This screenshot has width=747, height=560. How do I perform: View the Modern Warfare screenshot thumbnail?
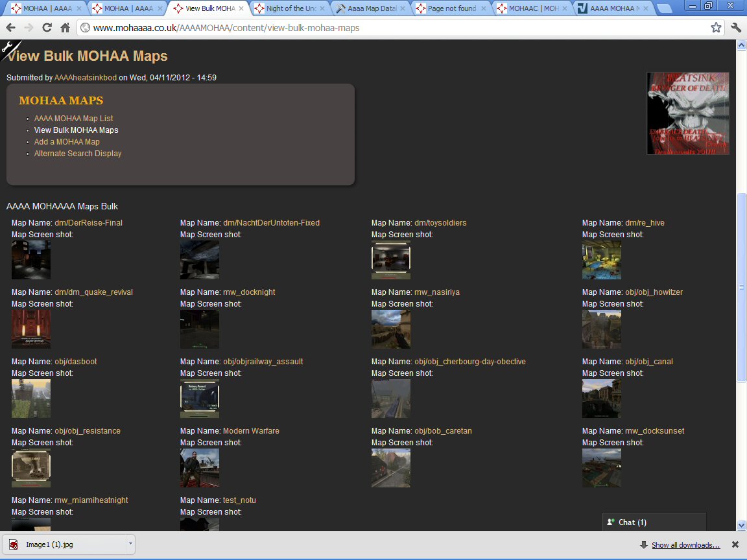tap(200, 467)
